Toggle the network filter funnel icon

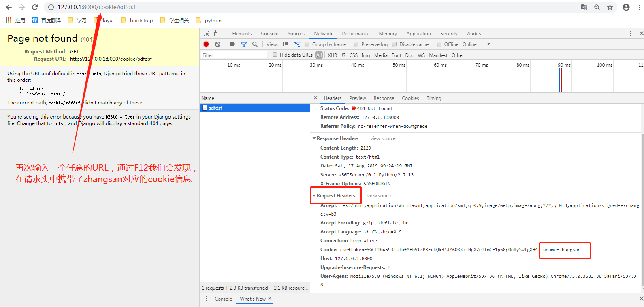click(x=244, y=44)
